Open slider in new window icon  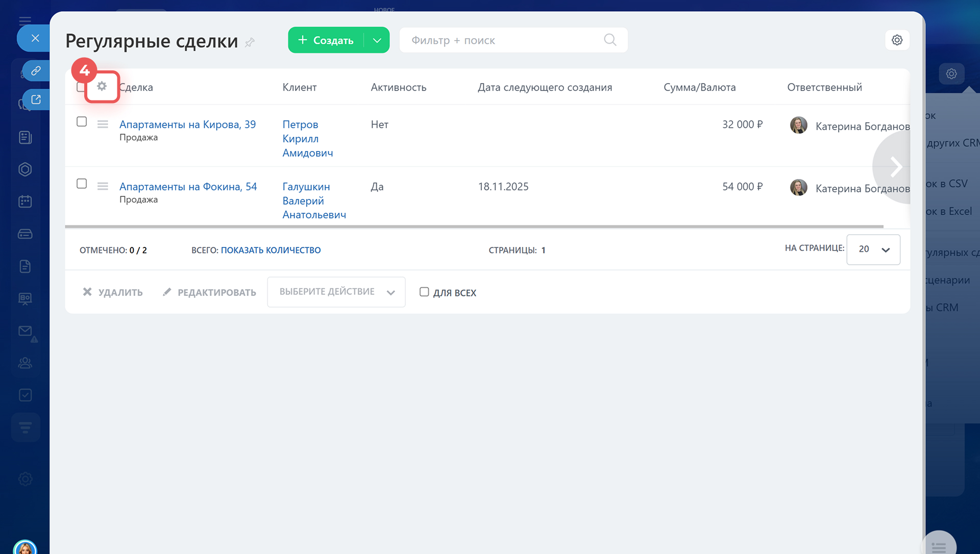tap(36, 99)
